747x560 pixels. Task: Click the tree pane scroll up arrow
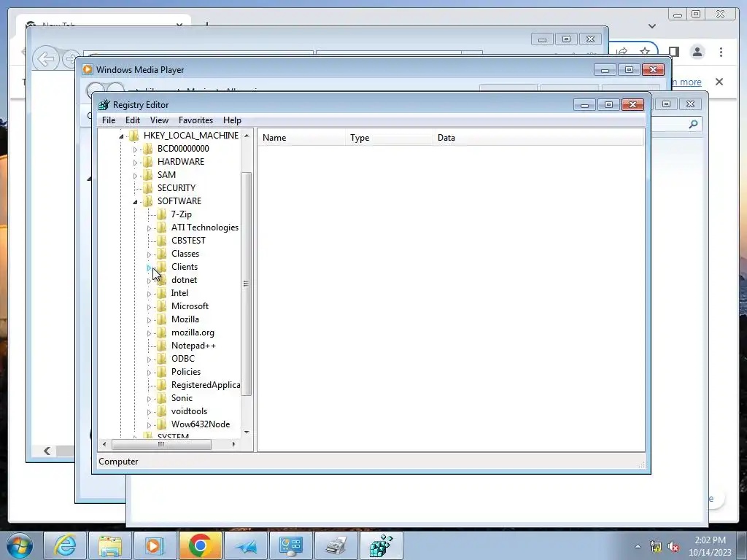point(247,136)
